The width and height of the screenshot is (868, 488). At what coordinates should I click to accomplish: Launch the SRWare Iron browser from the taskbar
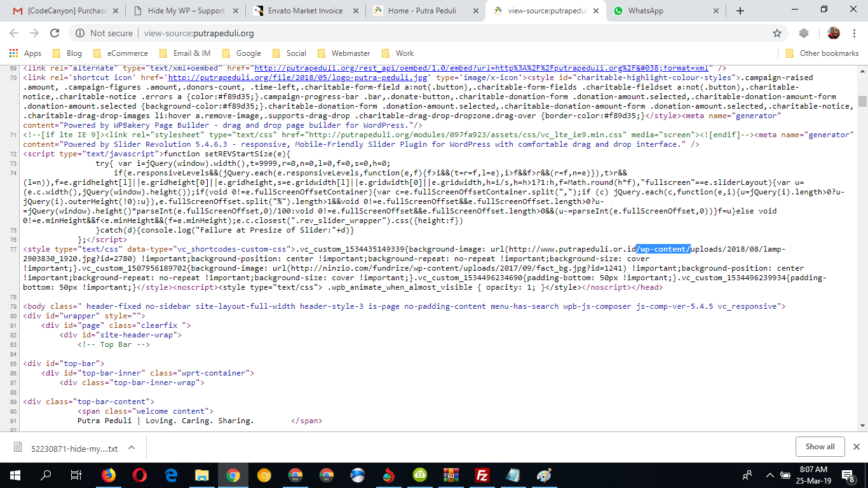coord(357,475)
